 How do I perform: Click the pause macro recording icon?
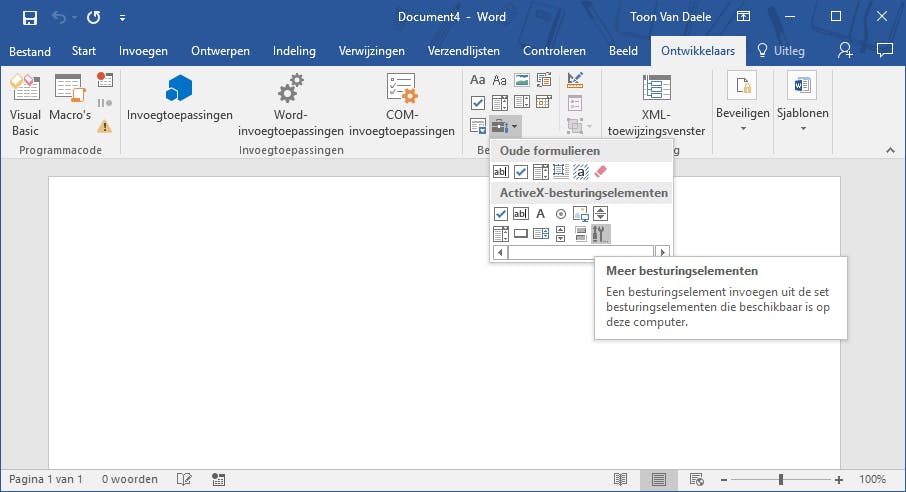105,103
